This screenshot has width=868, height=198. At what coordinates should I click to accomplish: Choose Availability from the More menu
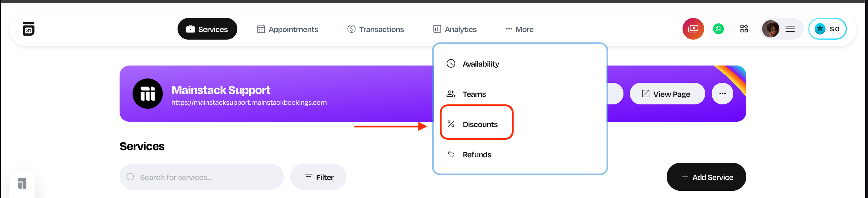point(480,64)
